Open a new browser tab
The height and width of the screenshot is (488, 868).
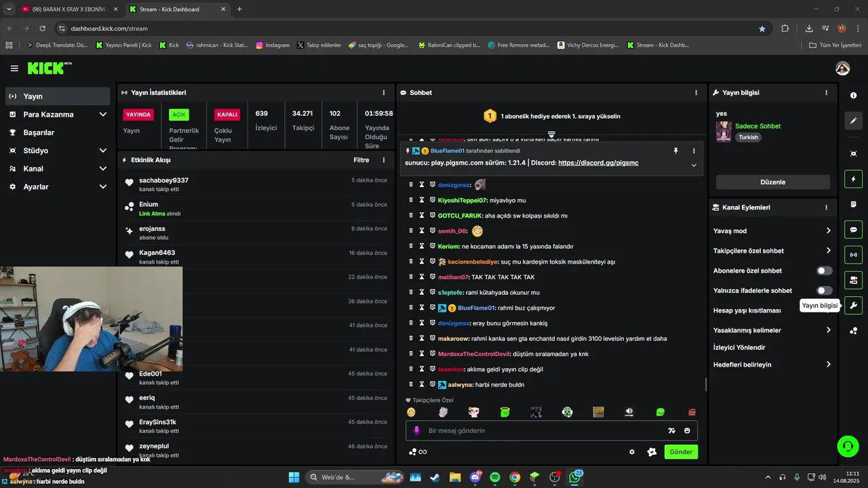pos(239,9)
